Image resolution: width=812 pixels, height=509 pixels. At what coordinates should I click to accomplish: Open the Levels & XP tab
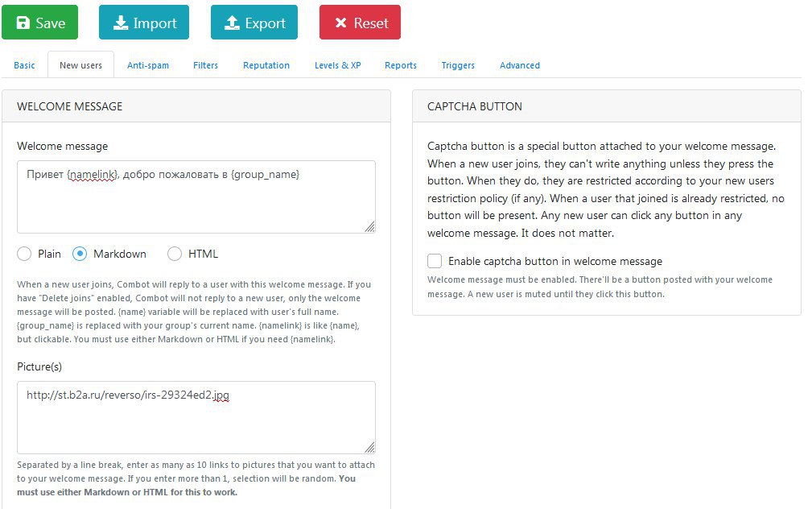pyautogui.click(x=338, y=65)
